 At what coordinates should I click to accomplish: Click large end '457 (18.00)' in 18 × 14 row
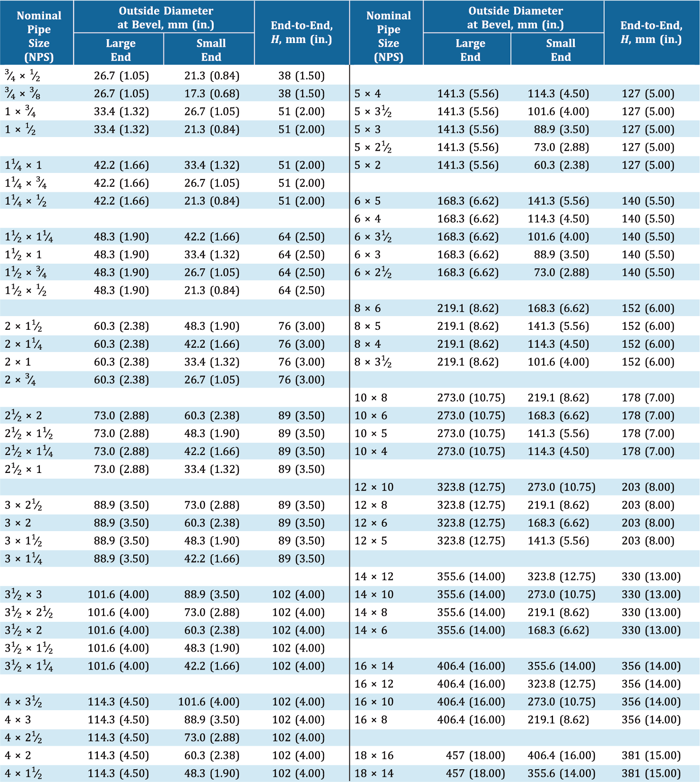[475, 774]
